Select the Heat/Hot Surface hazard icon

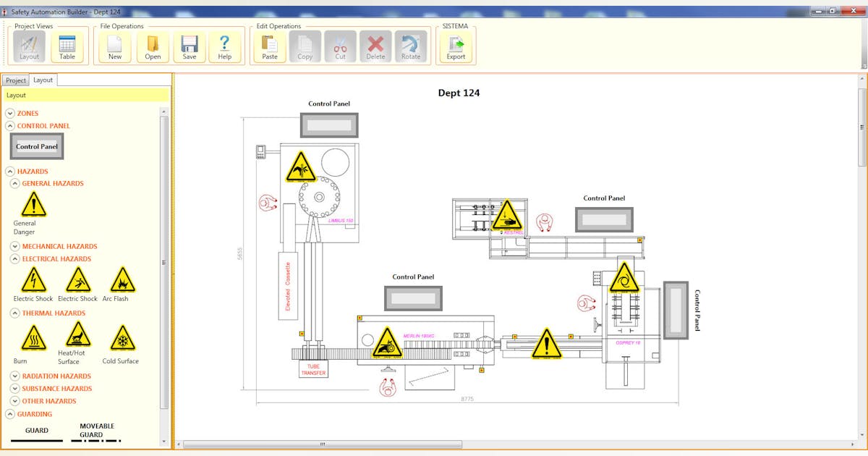[77, 335]
